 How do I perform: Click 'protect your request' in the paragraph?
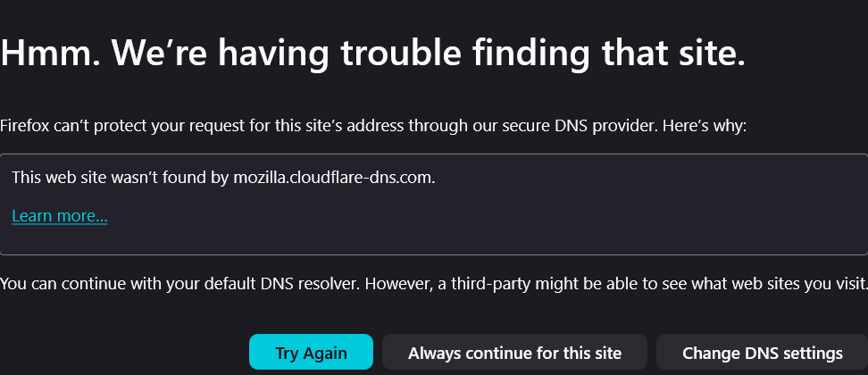pos(154,126)
